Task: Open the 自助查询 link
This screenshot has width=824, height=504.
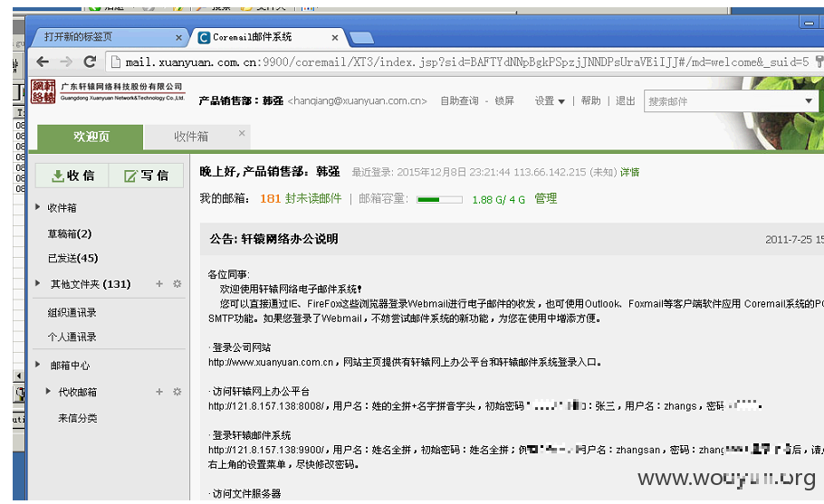Action: (459, 100)
